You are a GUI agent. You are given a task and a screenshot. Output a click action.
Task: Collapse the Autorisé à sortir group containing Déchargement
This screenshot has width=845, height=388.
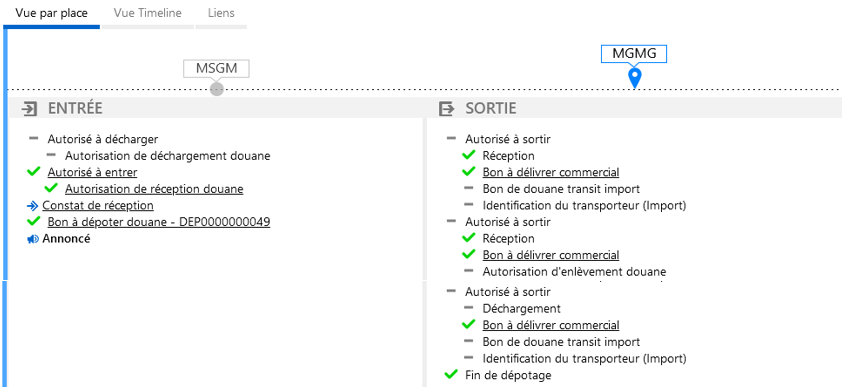pyautogui.click(x=451, y=292)
